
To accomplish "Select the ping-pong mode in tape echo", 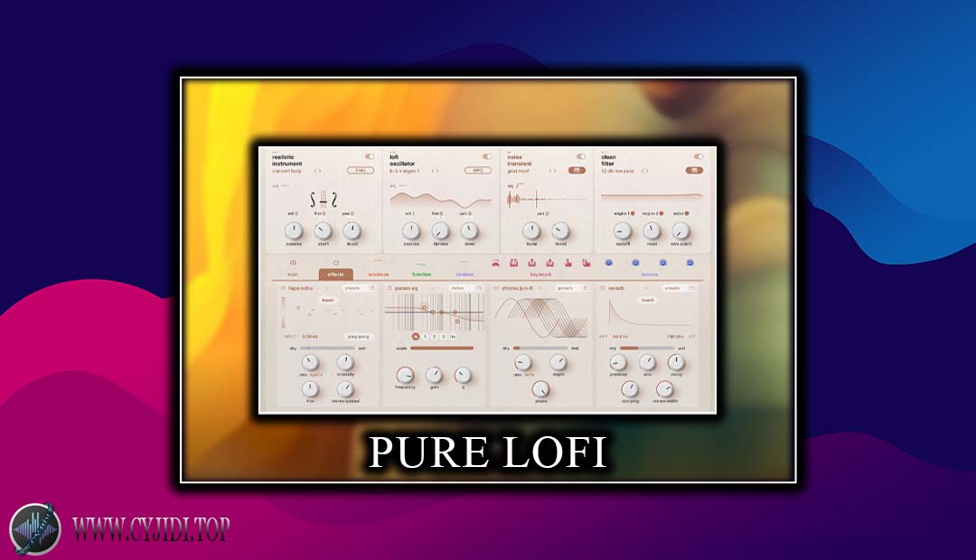I will click(x=359, y=337).
